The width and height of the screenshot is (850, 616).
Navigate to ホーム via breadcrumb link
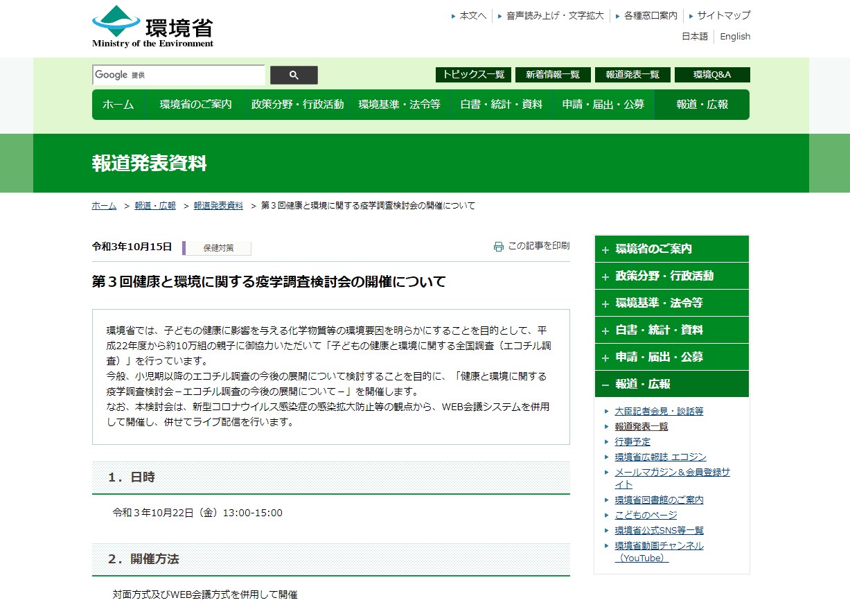[x=103, y=205]
